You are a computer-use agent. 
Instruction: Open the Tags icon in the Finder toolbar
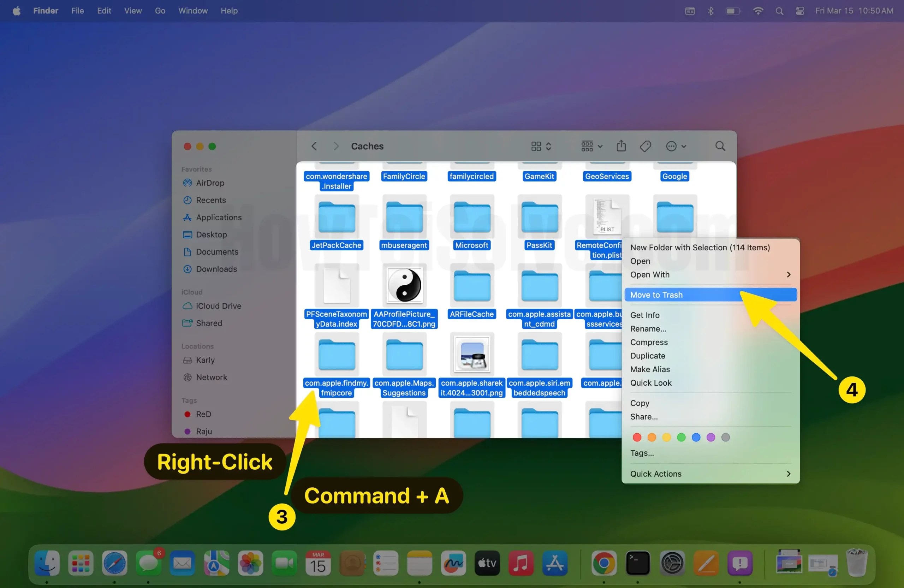[x=646, y=146]
